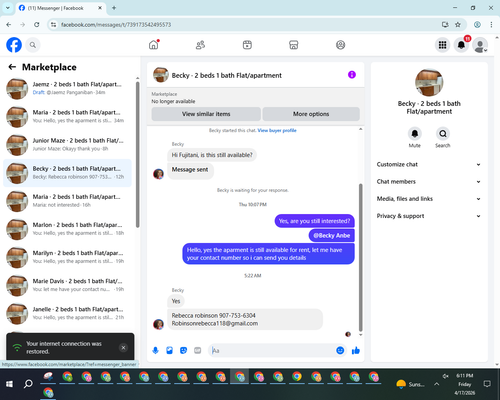500x400 pixels.
Task: Expand Media, files and links section
Action: coord(429,199)
